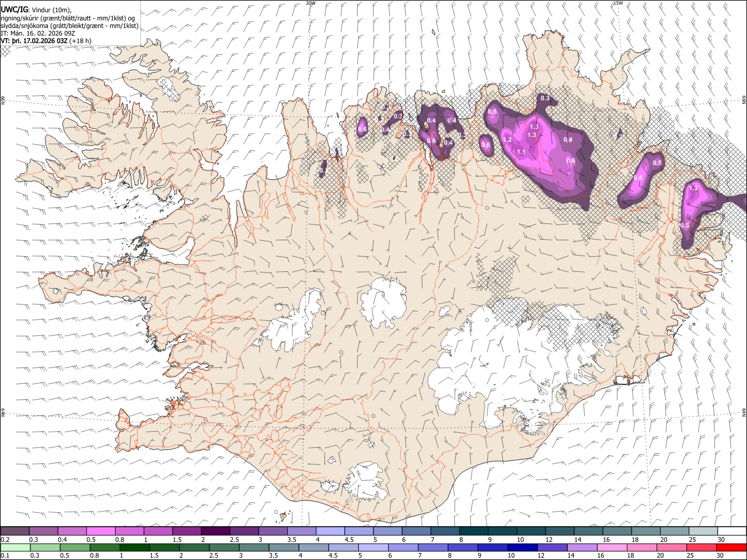Screen dimensions: 747x560
Task: Pick upper legend swatch between 8 and 9
Action: 473,531
